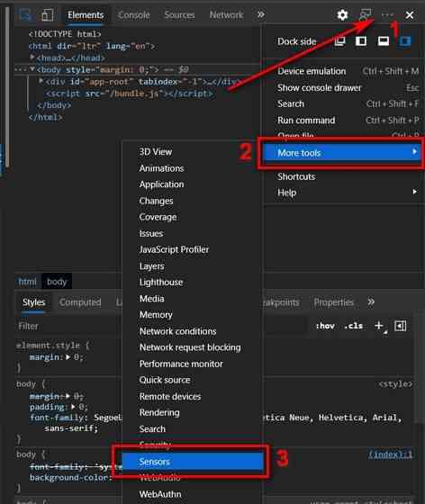
Task: Open JavaScript Profiler tool
Action: coord(192,250)
